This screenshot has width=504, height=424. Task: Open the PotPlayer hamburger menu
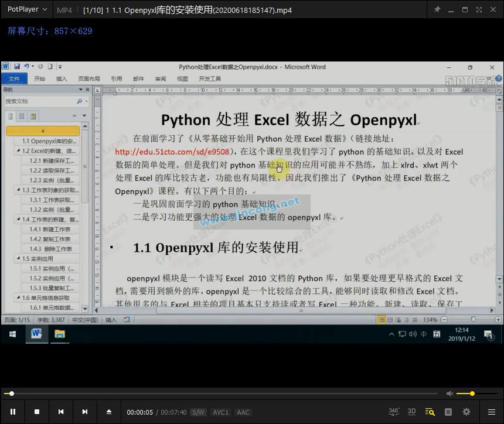click(492, 412)
